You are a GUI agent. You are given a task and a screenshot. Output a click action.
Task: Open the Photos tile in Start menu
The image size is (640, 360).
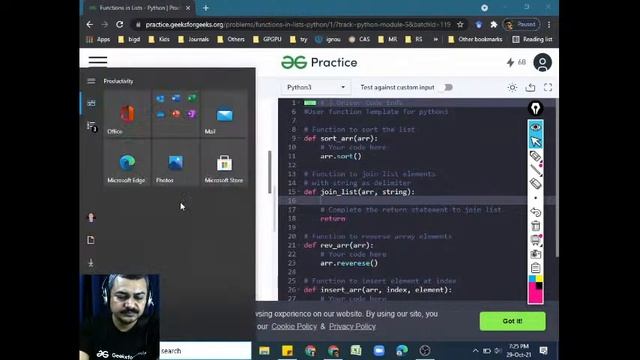point(176,162)
